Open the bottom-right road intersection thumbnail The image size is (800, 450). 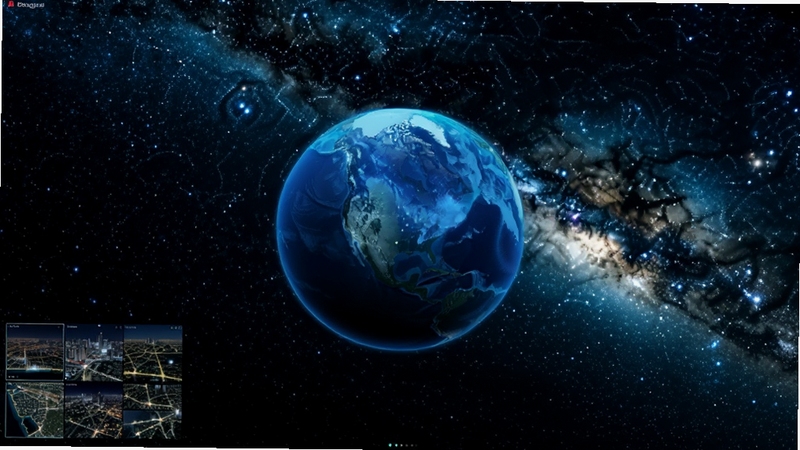tap(153, 411)
